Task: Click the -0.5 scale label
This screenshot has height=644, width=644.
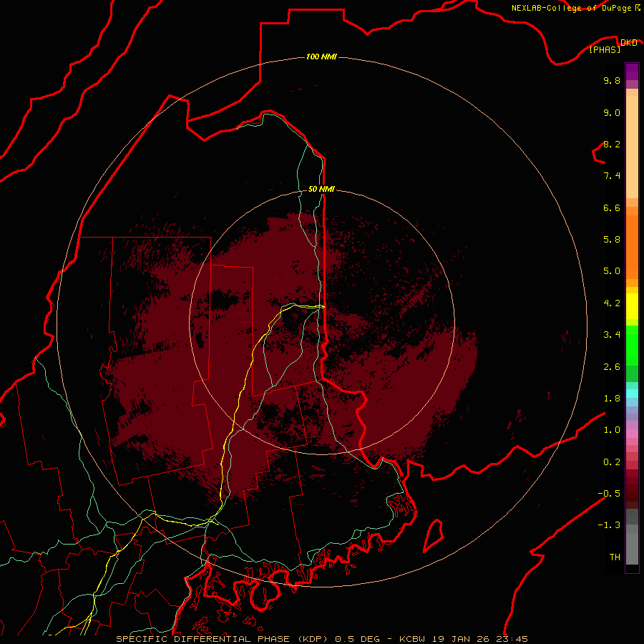Action: 609,494
